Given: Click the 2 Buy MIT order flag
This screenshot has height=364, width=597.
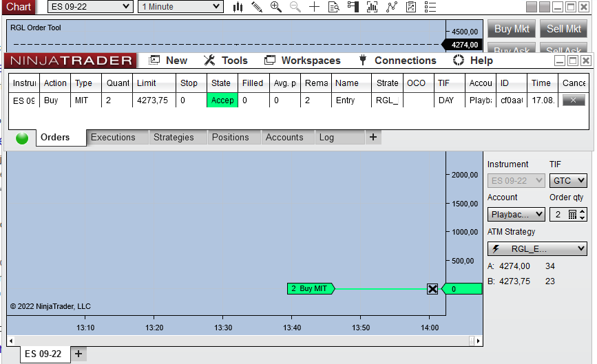Looking at the screenshot, I should 311,289.
